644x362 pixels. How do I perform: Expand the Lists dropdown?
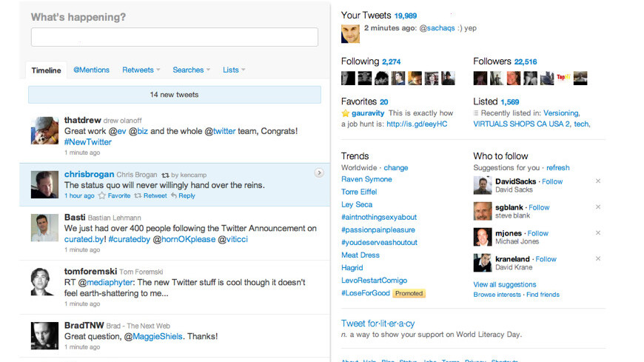click(234, 70)
